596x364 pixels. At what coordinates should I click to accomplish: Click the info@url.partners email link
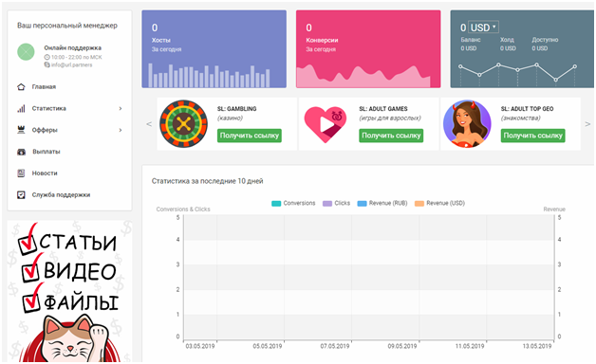72,64
